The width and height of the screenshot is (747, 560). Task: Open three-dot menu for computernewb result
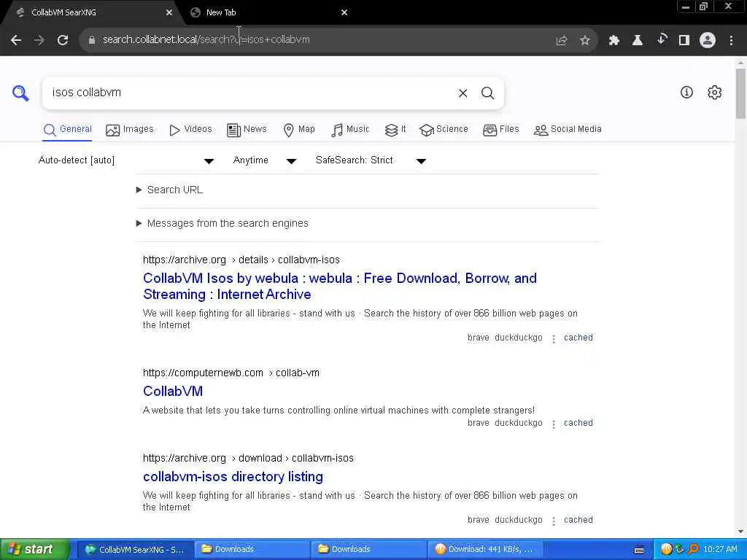pyautogui.click(x=554, y=424)
